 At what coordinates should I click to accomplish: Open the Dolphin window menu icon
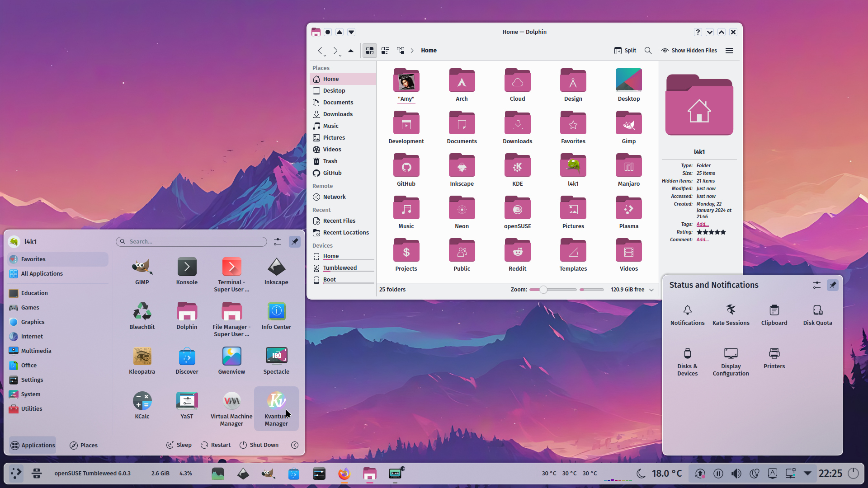(316, 32)
